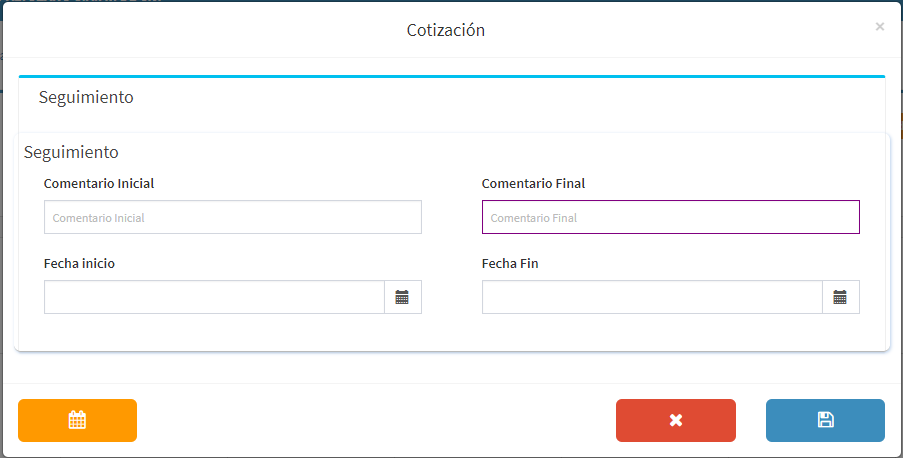Click the inner Seguimiento section heading
The width and height of the screenshot is (903, 458).
point(71,152)
